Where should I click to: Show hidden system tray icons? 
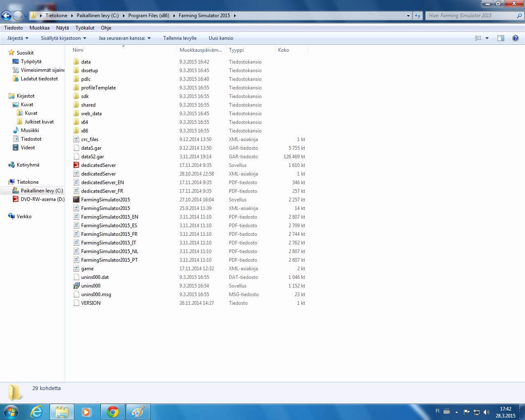tap(457, 412)
